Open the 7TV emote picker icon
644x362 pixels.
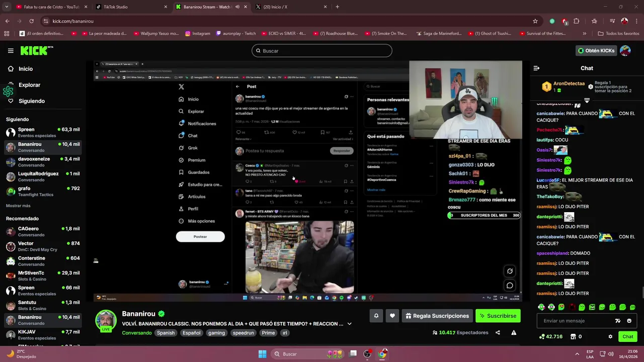tap(618, 321)
